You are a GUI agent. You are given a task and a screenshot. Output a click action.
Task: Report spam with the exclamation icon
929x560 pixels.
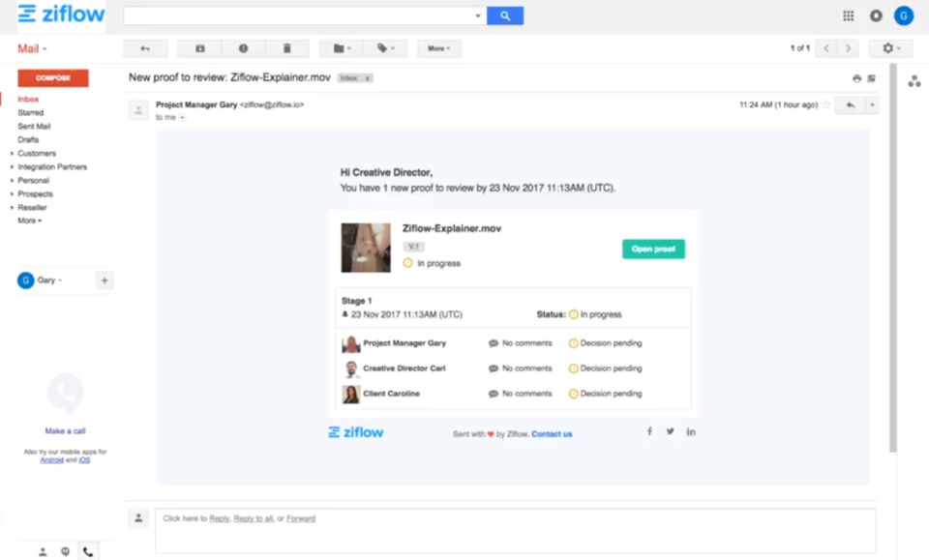(244, 48)
